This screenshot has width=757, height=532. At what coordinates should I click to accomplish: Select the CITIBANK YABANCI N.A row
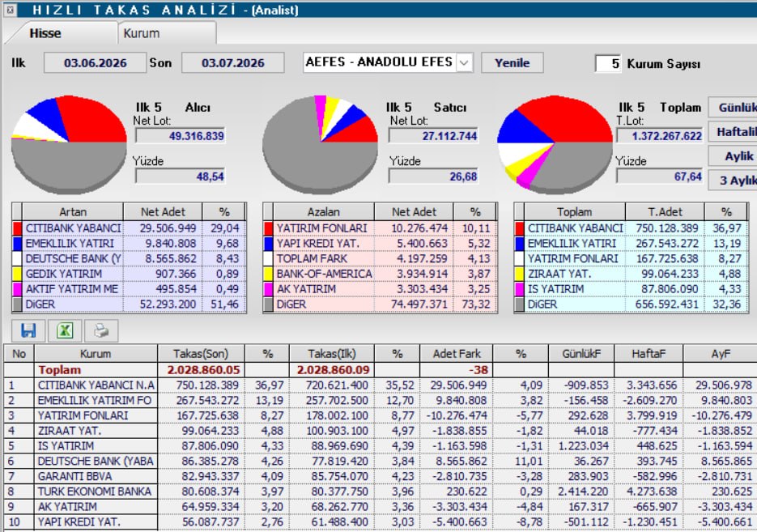click(381, 385)
